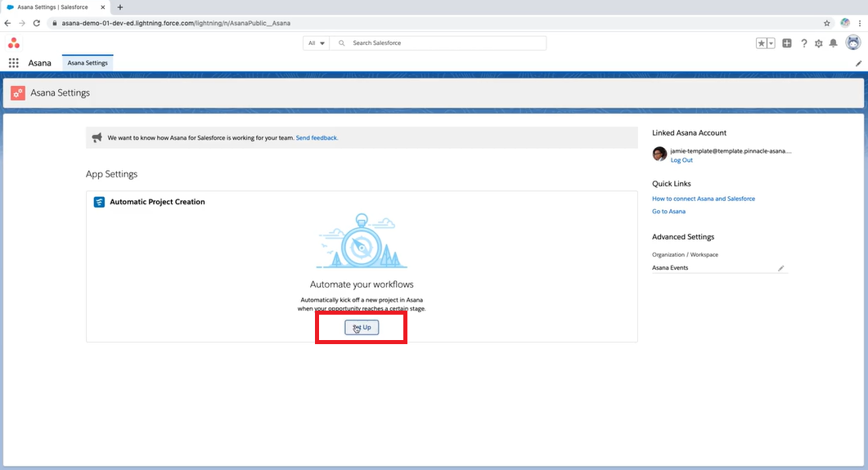The image size is (868, 470).
Task: Click the Asana logo icon
Action: pyautogui.click(x=14, y=43)
